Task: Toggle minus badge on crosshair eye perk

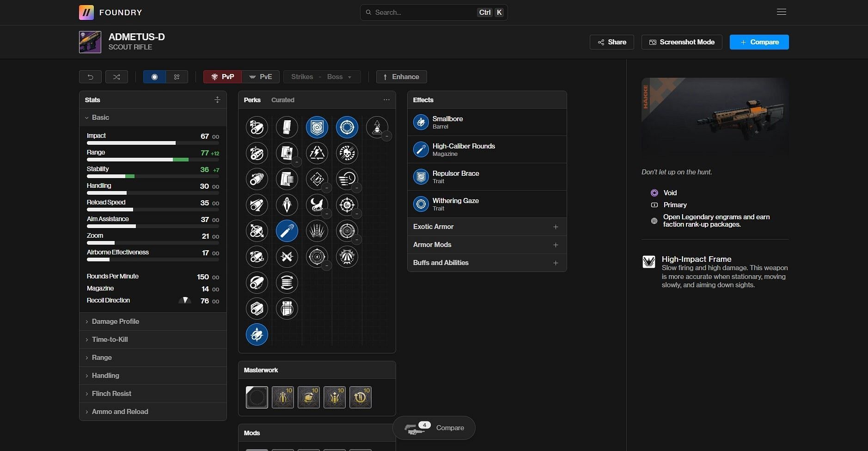Action: coord(356,214)
